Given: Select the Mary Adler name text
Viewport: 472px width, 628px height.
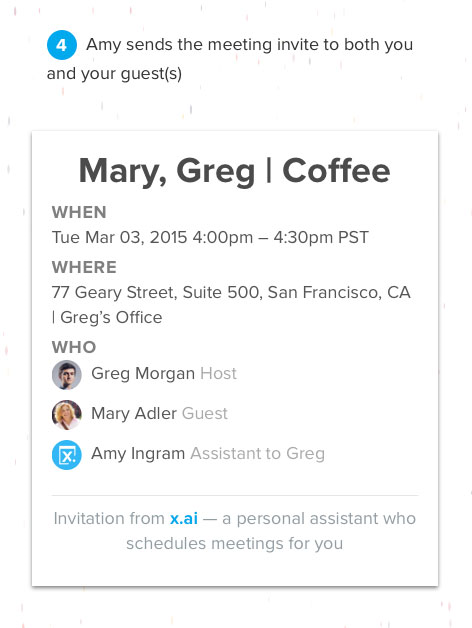Looking at the screenshot, I should pyautogui.click(x=134, y=413).
